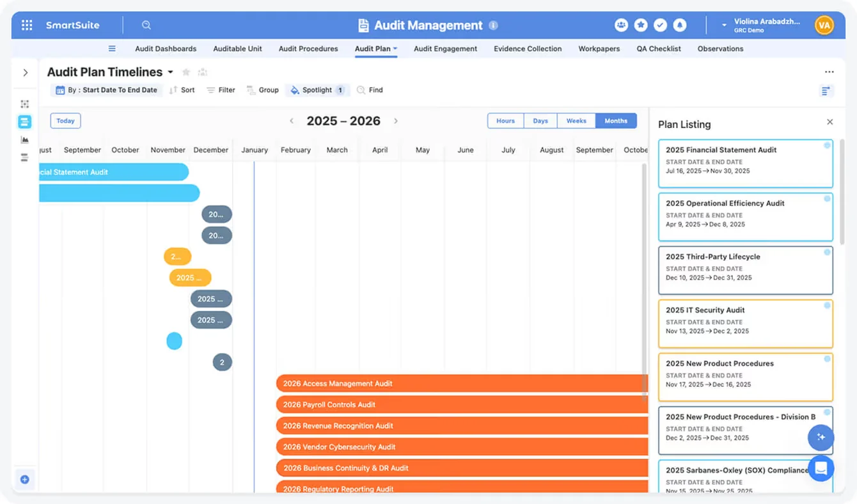
Task: Switch timeline scale to Hours
Action: [x=506, y=121]
